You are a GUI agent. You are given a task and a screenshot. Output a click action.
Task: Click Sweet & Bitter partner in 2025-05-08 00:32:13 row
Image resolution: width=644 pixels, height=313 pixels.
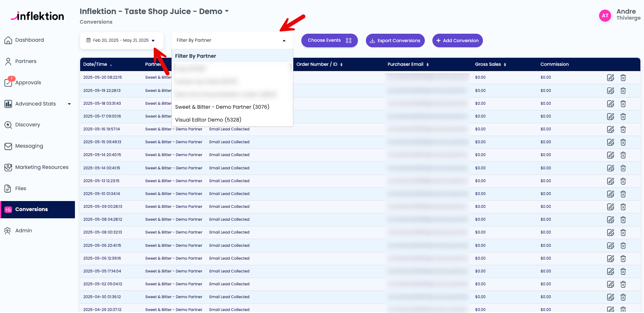tap(174, 232)
